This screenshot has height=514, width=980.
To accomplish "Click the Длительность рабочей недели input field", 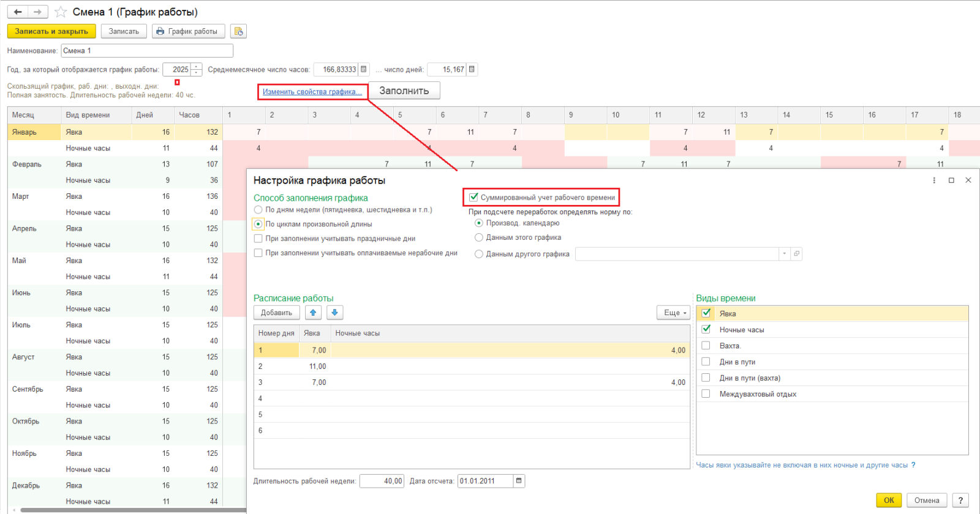I will pos(381,481).
